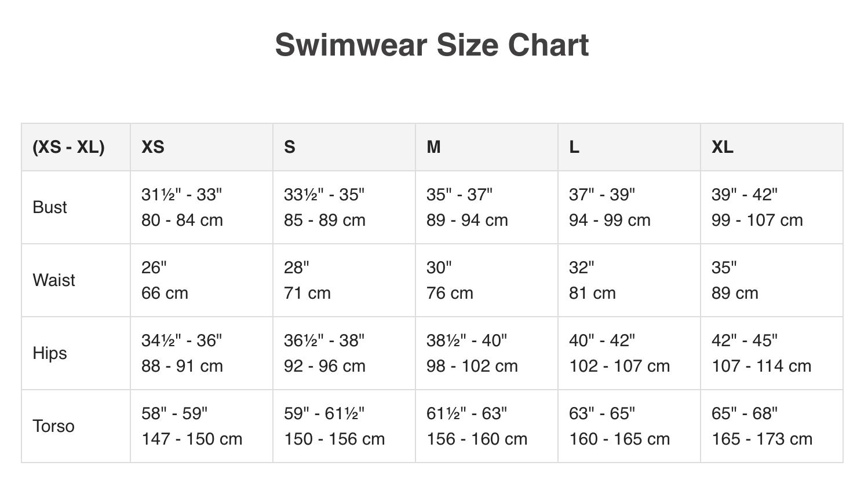Click the Hips row label
This screenshot has height=484, width=868.
(x=50, y=353)
